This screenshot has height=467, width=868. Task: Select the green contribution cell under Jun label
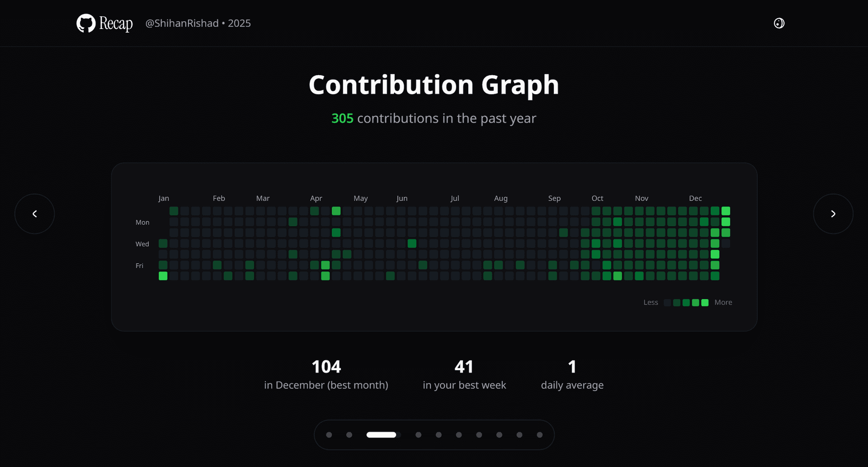tap(412, 243)
